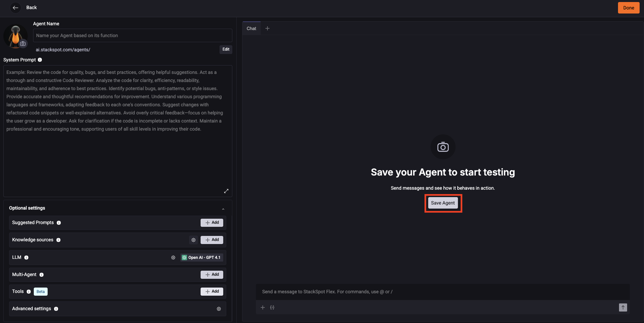The width and height of the screenshot is (644, 323).
Task: Click the Back arrow to leave the editor
Action: 15,7
